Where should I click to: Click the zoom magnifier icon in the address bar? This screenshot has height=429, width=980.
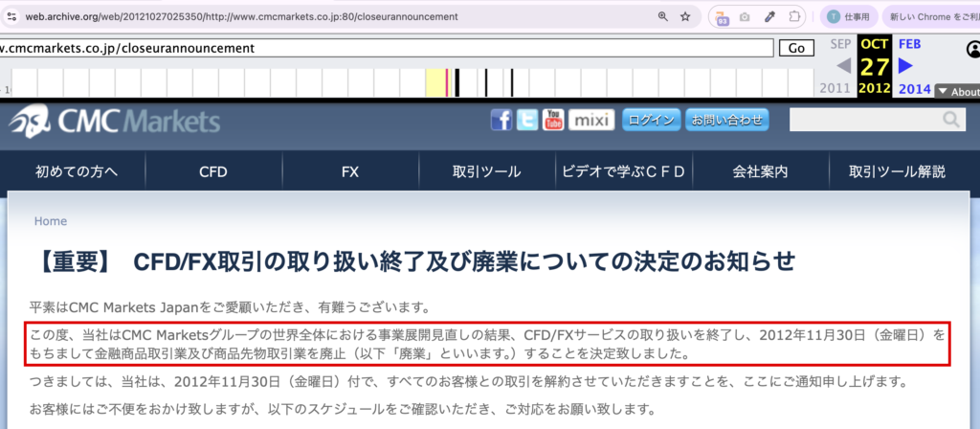pyautogui.click(x=663, y=17)
